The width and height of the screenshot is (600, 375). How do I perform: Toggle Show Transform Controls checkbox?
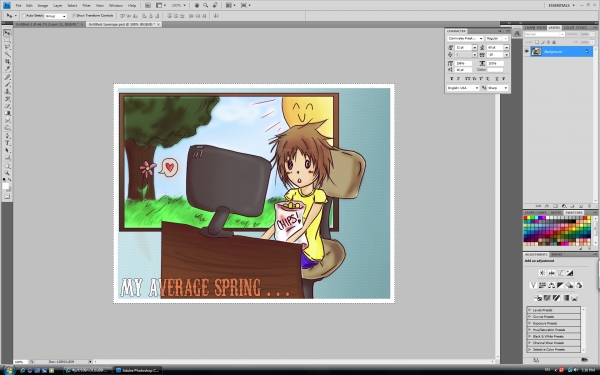(74, 16)
